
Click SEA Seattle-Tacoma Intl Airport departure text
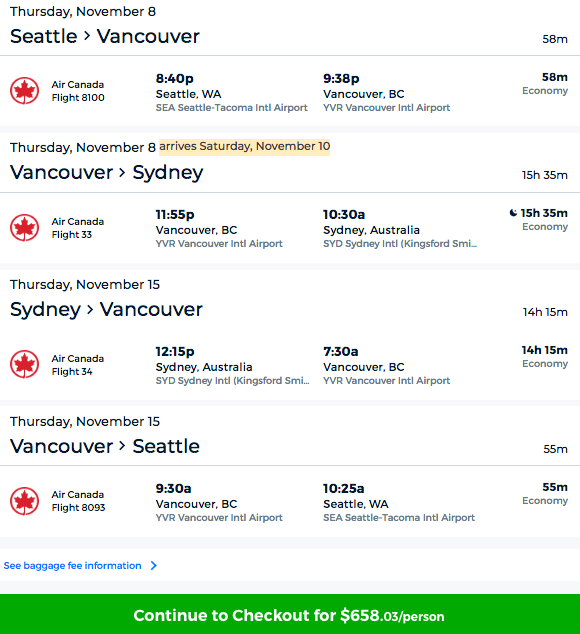point(232,108)
